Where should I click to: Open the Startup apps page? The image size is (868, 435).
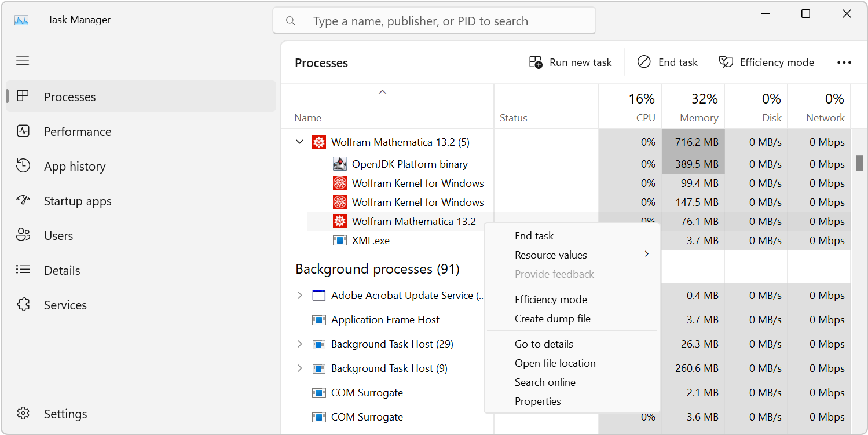[141, 201]
